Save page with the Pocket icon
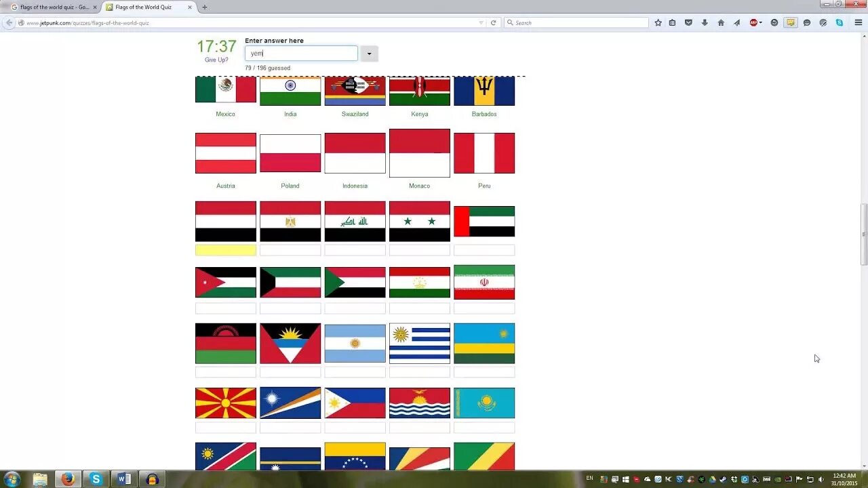The image size is (868, 488). (688, 22)
